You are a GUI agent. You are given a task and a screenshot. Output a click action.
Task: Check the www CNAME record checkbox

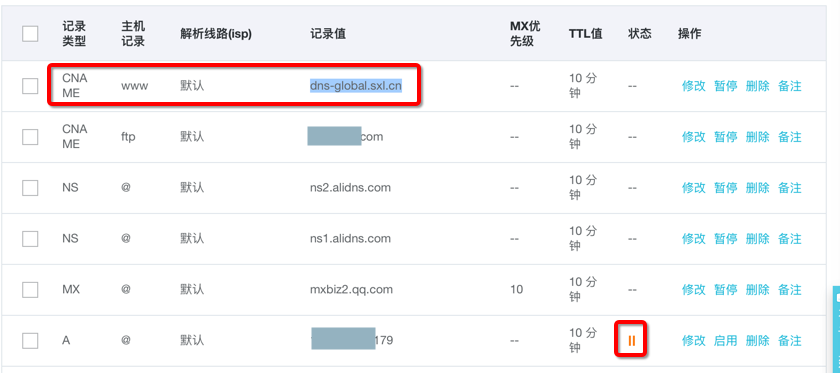(30, 86)
